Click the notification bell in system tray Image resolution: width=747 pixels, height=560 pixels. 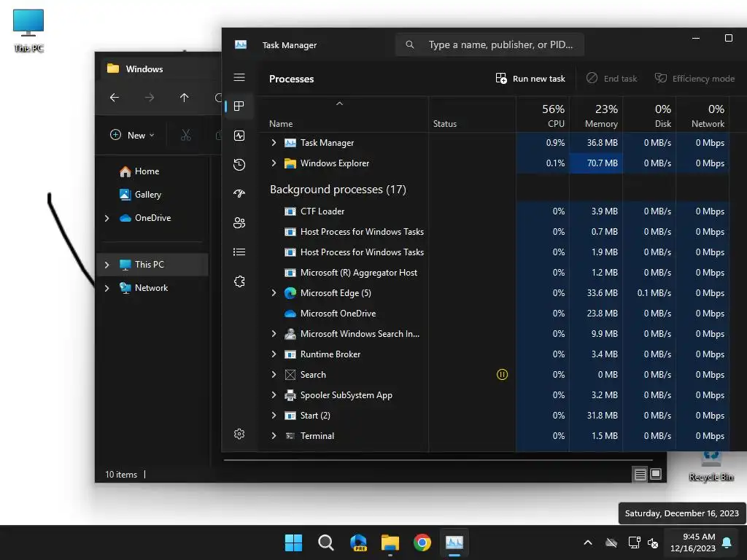click(x=727, y=542)
